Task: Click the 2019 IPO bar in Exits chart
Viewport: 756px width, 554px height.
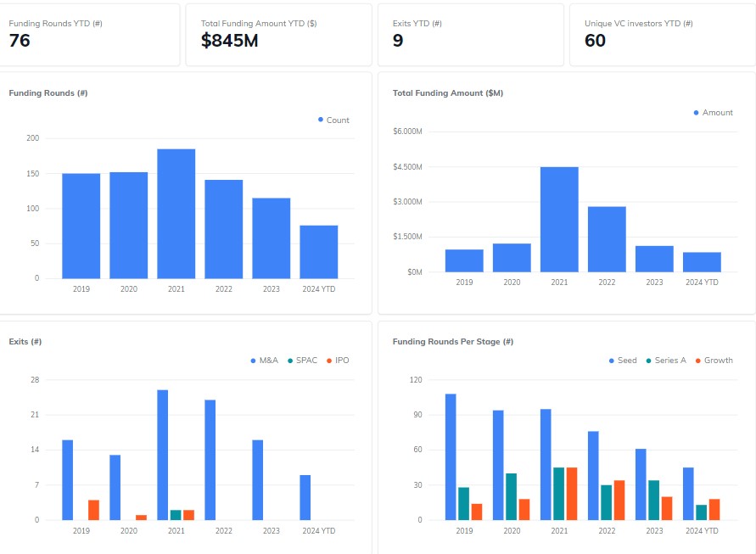Action: click(x=93, y=510)
